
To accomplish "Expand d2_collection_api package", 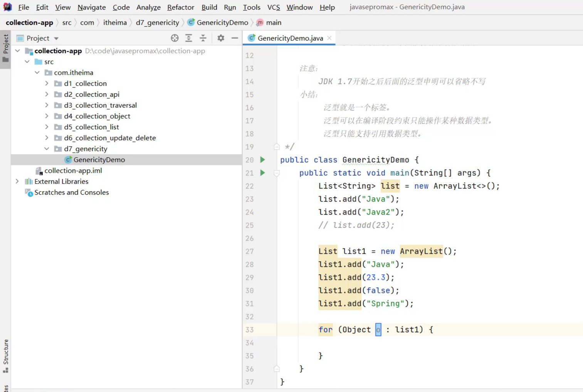I will 47,94.
